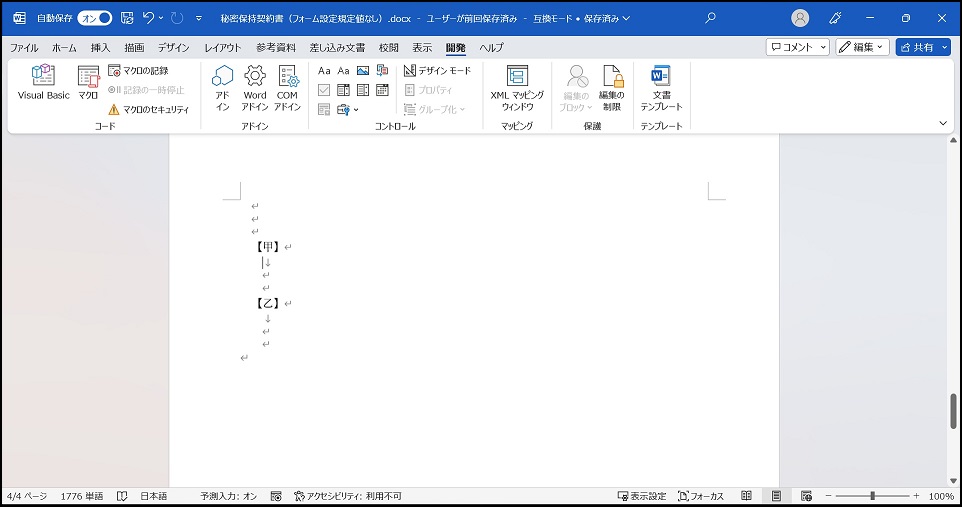Switch to the Help (ヘルプ) tab
This screenshot has height=507, width=962.
pyautogui.click(x=491, y=47)
